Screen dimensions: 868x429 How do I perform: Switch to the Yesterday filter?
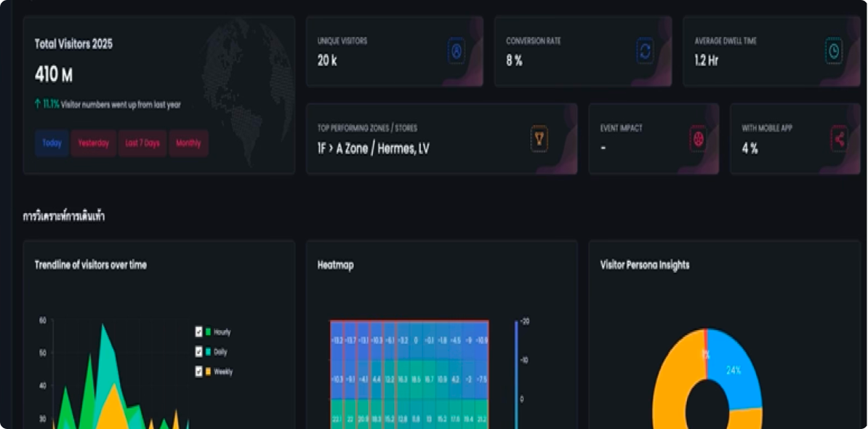click(x=94, y=143)
